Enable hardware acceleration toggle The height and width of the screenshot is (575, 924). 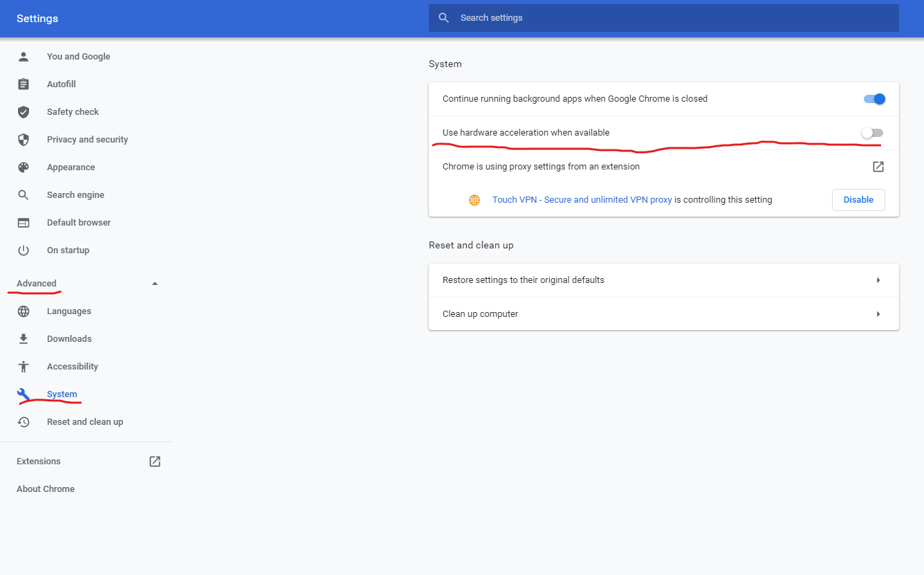pos(872,133)
